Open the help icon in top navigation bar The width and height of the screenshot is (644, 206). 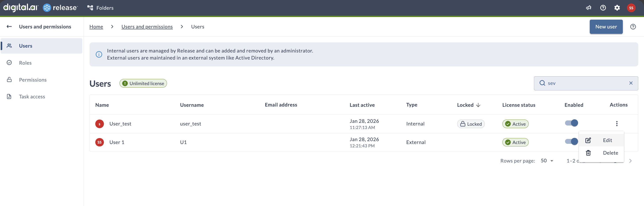(603, 8)
